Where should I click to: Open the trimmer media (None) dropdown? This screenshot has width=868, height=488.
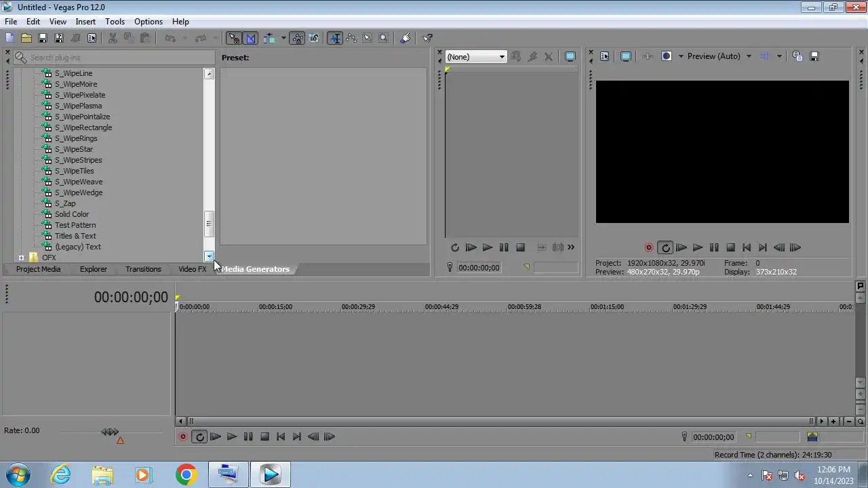(475, 57)
